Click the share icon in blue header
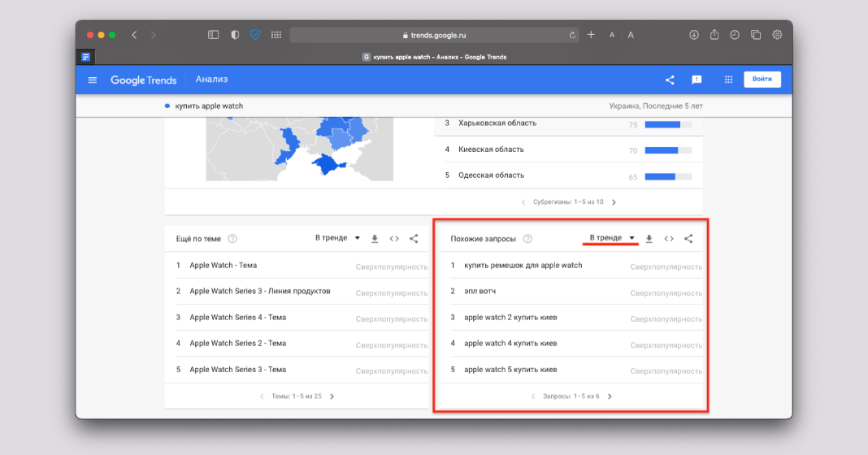Screen dimensions: 868x455 point(670,80)
